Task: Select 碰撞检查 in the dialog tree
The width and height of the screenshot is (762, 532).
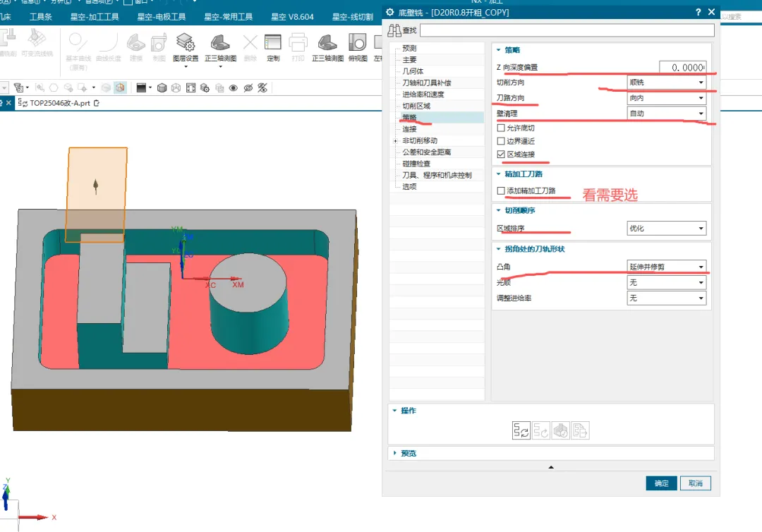Action: pos(416,164)
